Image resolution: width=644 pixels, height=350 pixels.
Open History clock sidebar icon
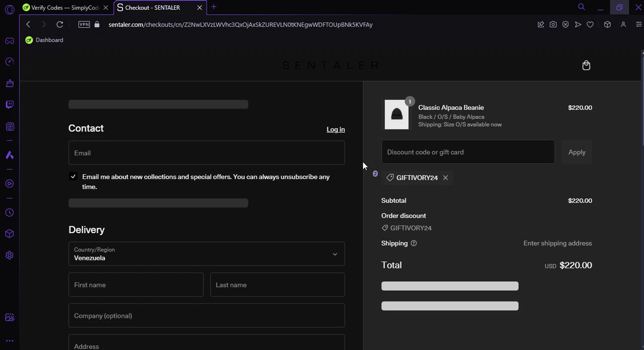[x=9, y=213]
